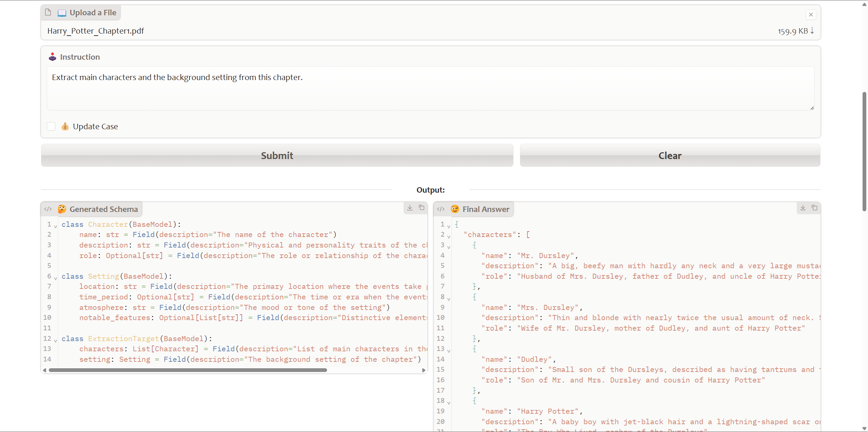Focus the Instruction text area
The width and height of the screenshot is (868, 432).
pyautogui.click(x=430, y=88)
